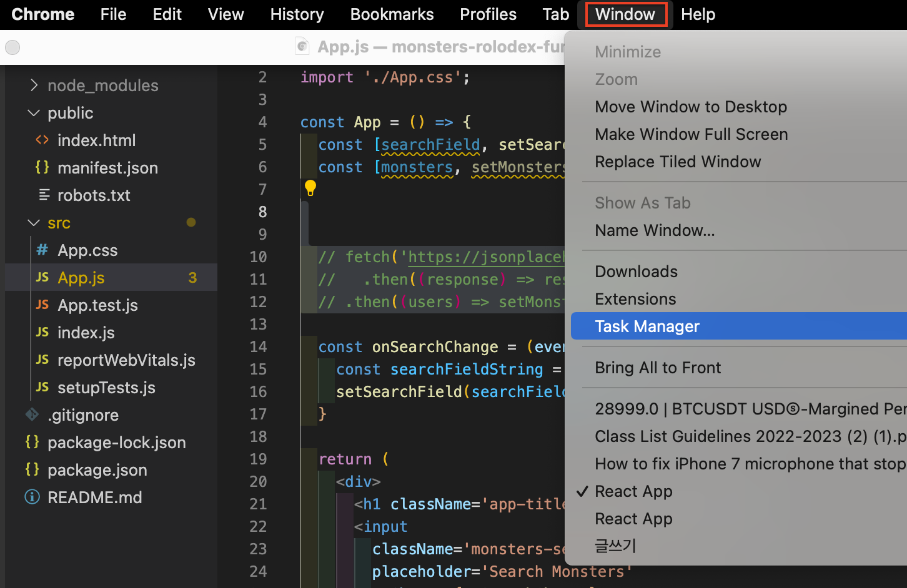Open the History menu
Image resolution: width=907 pixels, height=588 pixels.
[x=297, y=14]
